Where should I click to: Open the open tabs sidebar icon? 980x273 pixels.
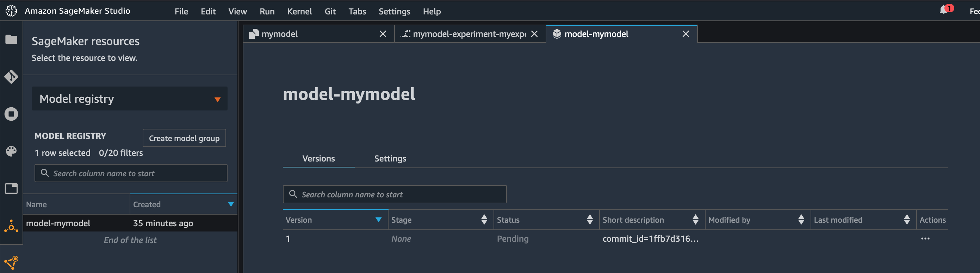[11, 188]
